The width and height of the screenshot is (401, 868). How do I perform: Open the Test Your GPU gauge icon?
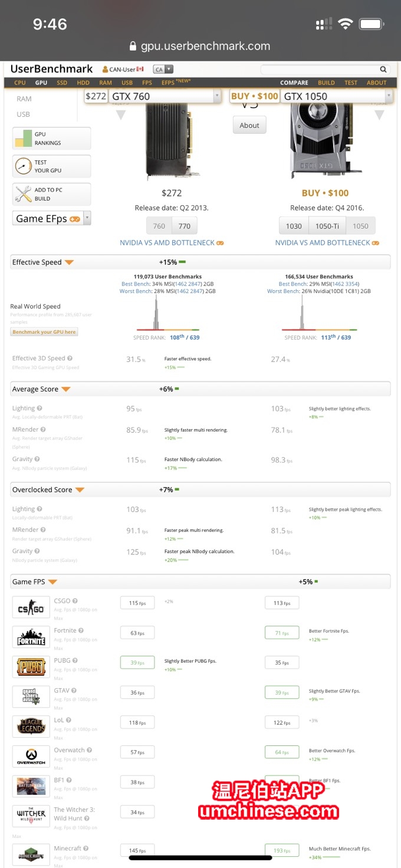[x=23, y=166]
